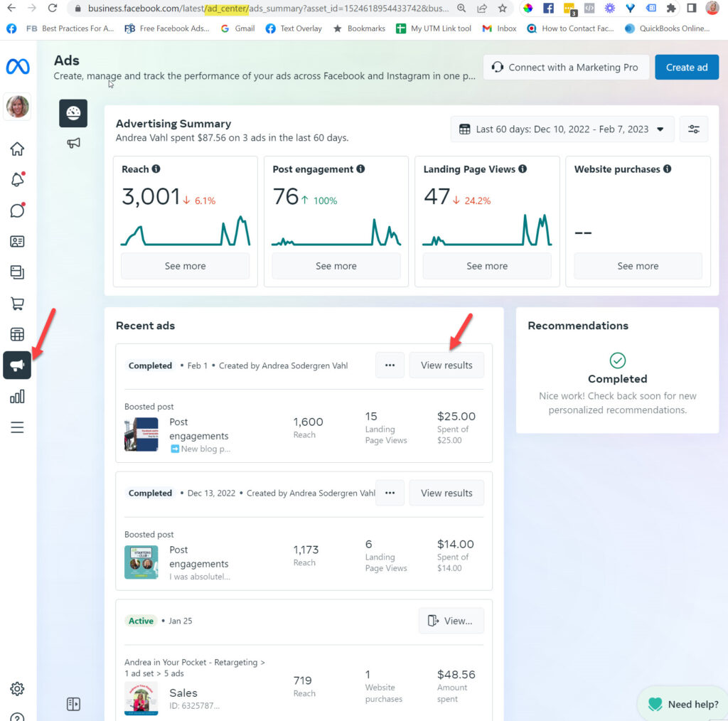The image size is (728, 721).
Task: Click View results for the Feb 1 ad
Action: (x=446, y=365)
